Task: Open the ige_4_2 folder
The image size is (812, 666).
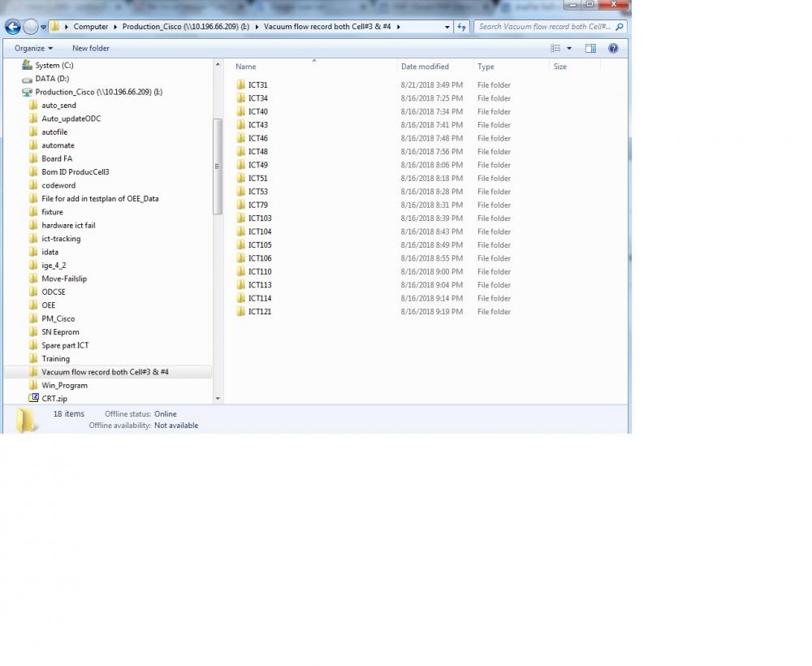Action: tap(48, 265)
